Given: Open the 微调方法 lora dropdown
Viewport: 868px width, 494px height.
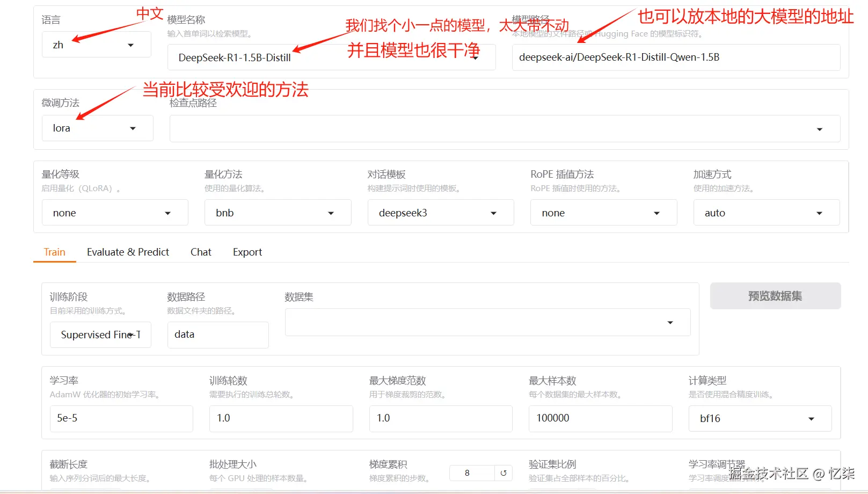Looking at the screenshot, I should pos(97,128).
